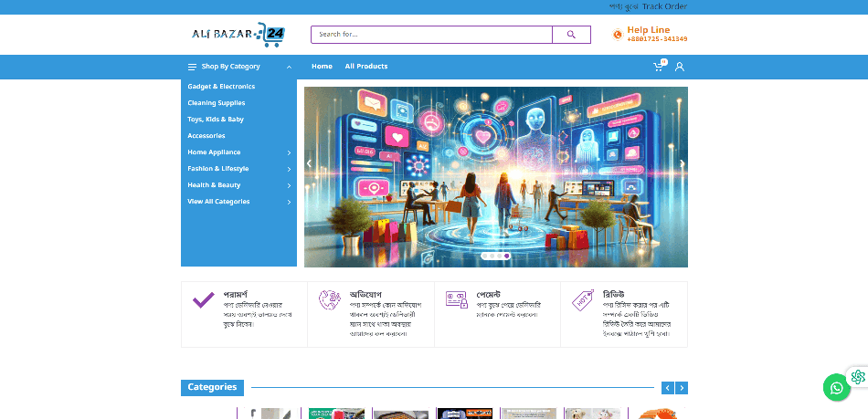Click the main futuristic shopping banner
The image size is (868, 419).
point(496,177)
